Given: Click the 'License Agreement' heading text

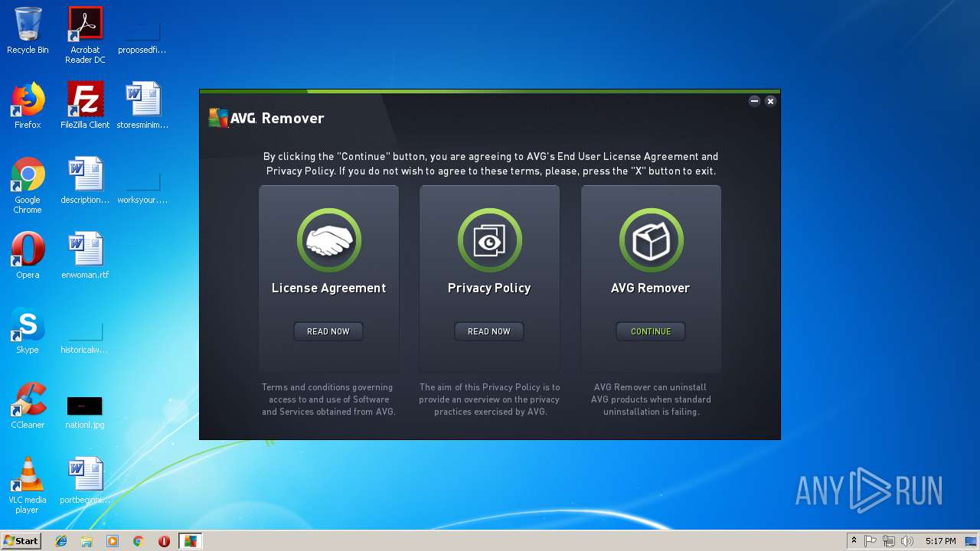Looking at the screenshot, I should (328, 288).
